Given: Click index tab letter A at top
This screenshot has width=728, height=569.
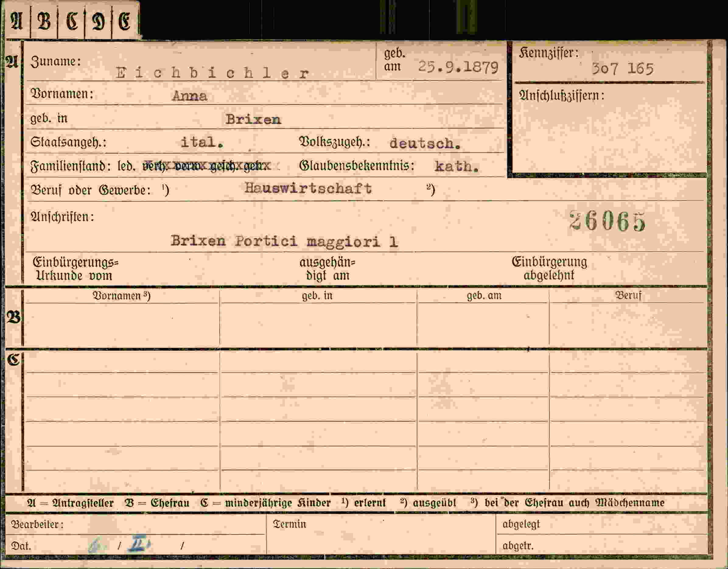Looking at the screenshot, I should (17, 21).
